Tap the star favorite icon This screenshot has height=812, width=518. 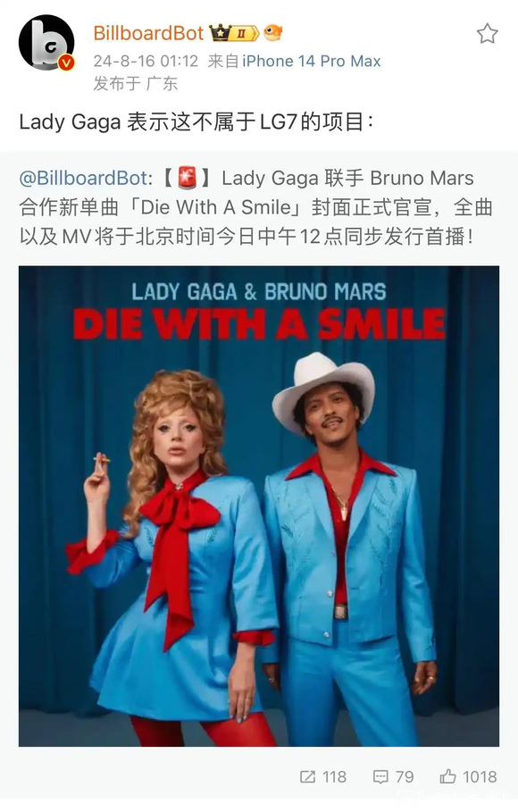(x=487, y=34)
